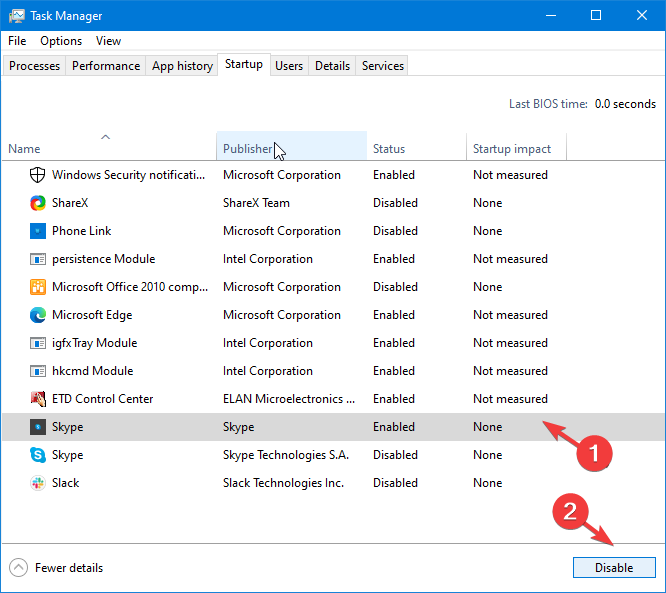666x593 pixels.
Task: Close the Task Manager window
Action: coord(642,15)
